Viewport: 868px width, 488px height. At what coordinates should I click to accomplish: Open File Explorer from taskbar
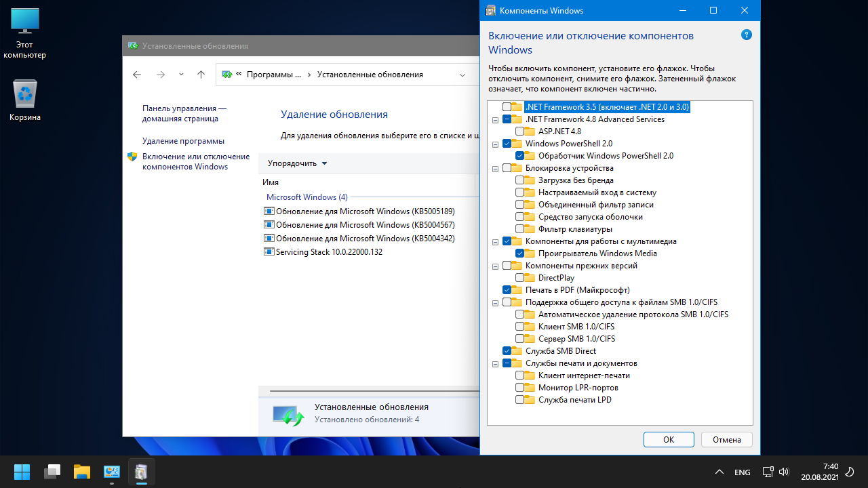[82, 472]
